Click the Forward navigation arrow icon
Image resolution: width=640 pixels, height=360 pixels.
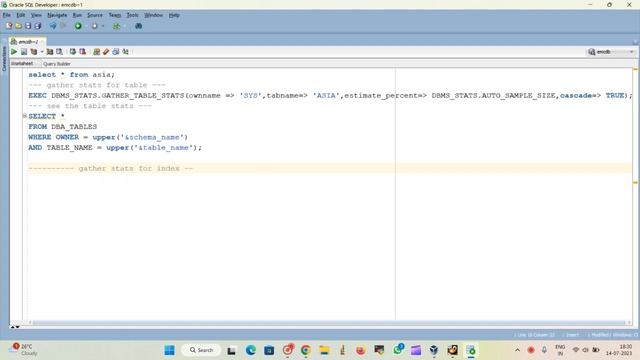point(63,26)
